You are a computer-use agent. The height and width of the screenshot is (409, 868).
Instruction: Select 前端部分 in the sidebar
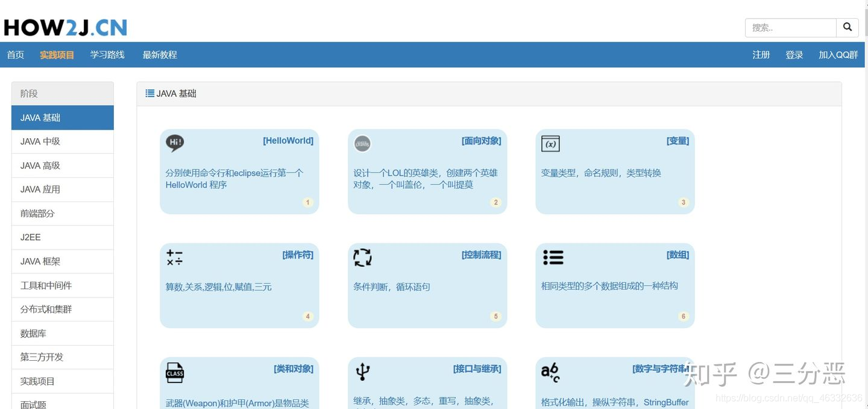click(63, 214)
